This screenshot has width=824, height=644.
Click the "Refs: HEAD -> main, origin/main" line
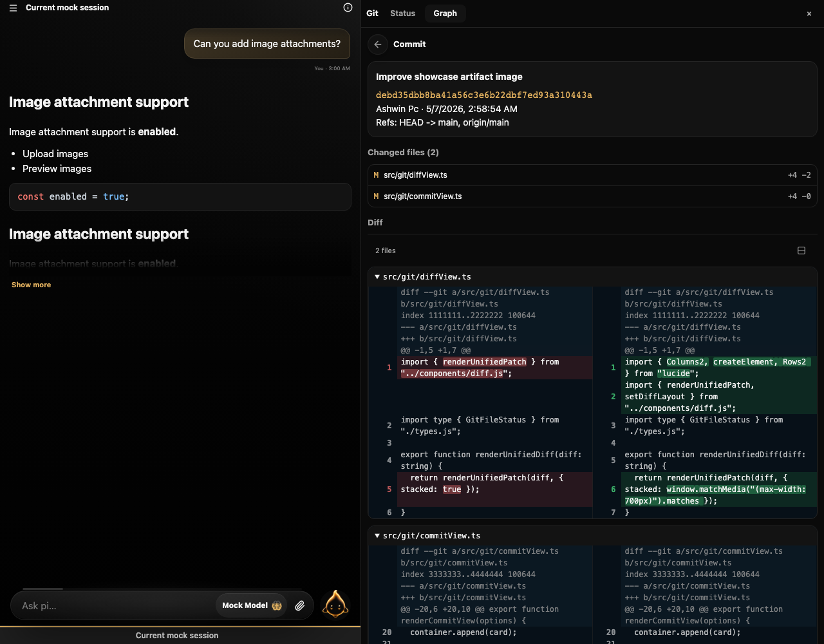pyautogui.click(x=442, y=122)
